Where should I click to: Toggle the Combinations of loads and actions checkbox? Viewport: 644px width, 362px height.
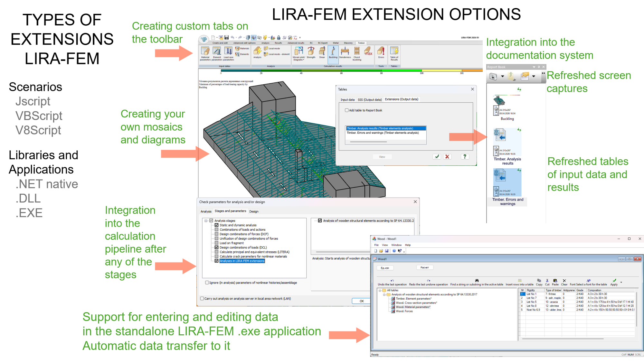[217, 230]
